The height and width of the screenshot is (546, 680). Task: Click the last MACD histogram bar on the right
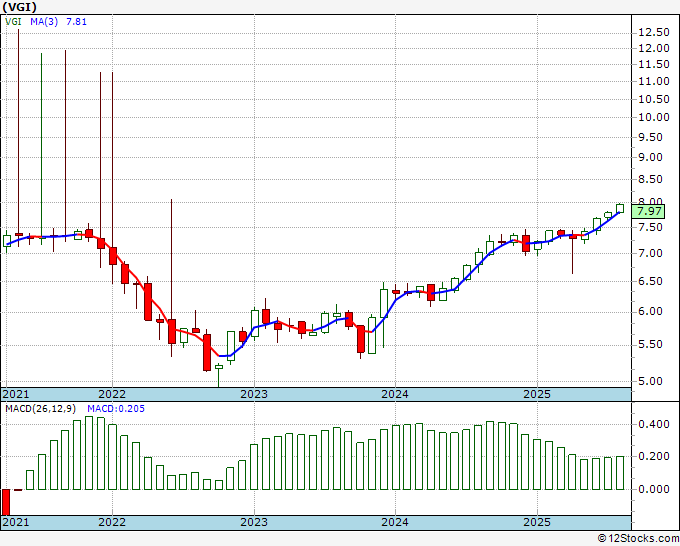coord(620,473)
